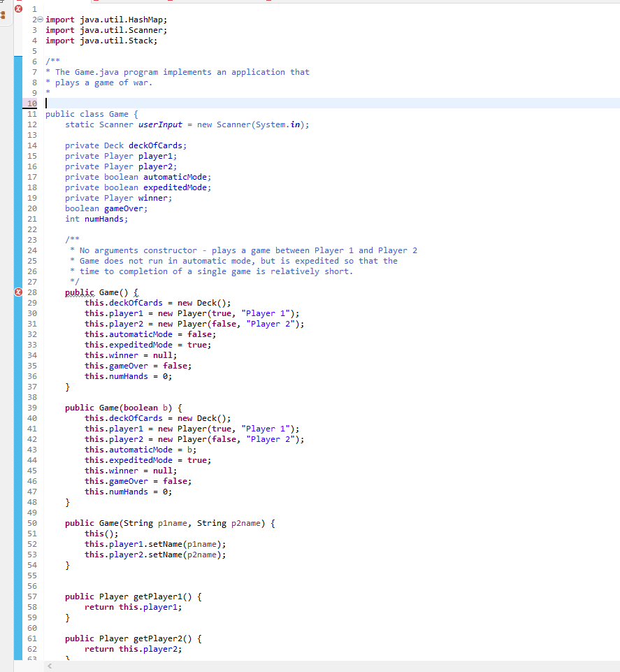Click 'this.automaticMode = false;' on line 32
The image size is (620, 672).
click(x=150, y=334)
